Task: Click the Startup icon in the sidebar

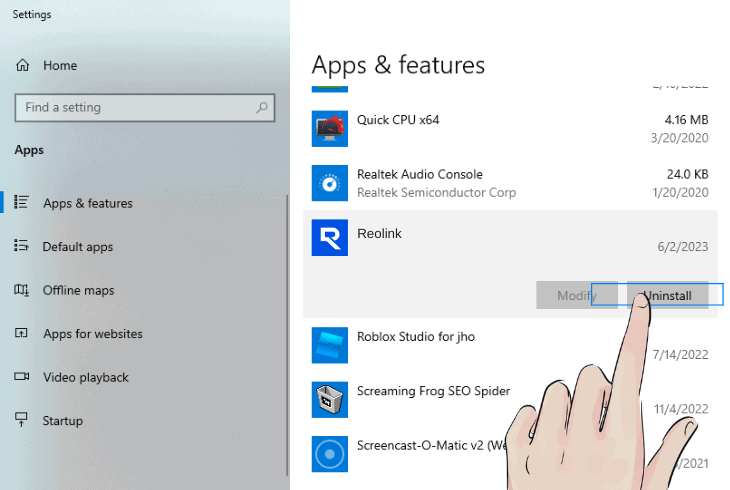Action: point(21,419)
